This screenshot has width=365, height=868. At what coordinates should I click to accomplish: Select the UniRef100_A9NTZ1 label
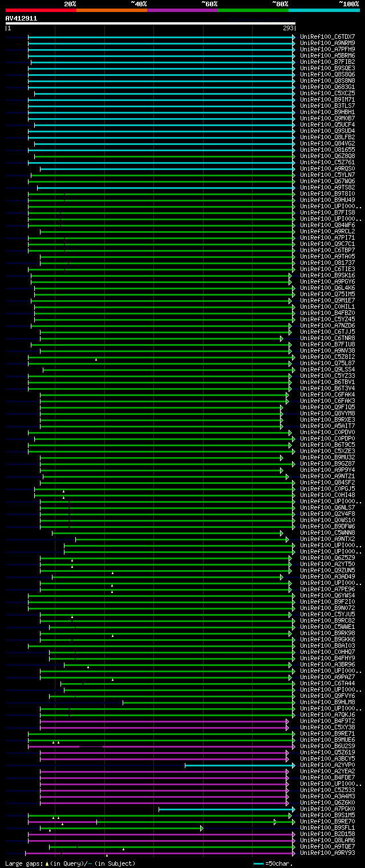tap(327, 476)
